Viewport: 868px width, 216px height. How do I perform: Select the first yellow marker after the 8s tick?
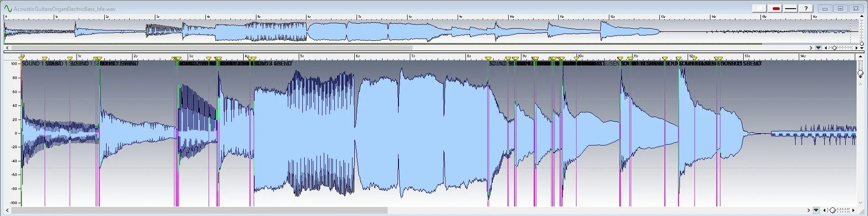(488, 59)
